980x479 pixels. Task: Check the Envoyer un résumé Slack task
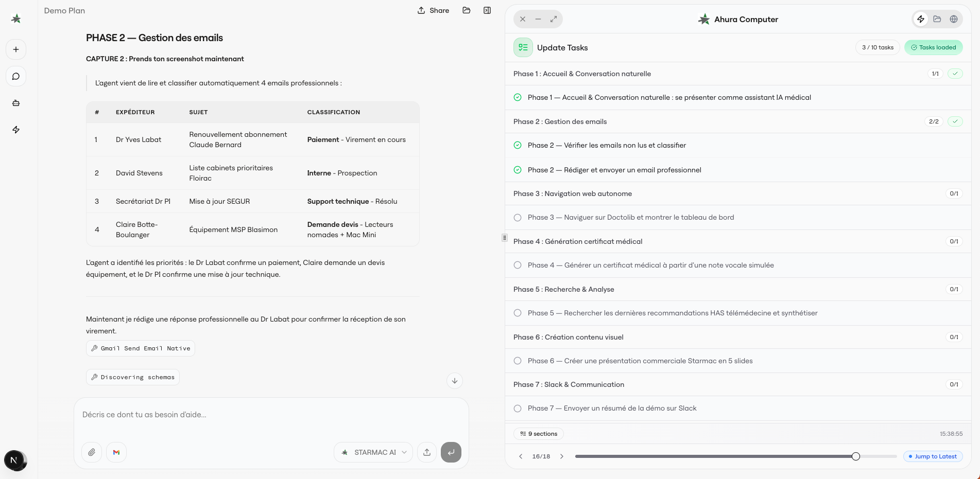click(x=518, y=408)
